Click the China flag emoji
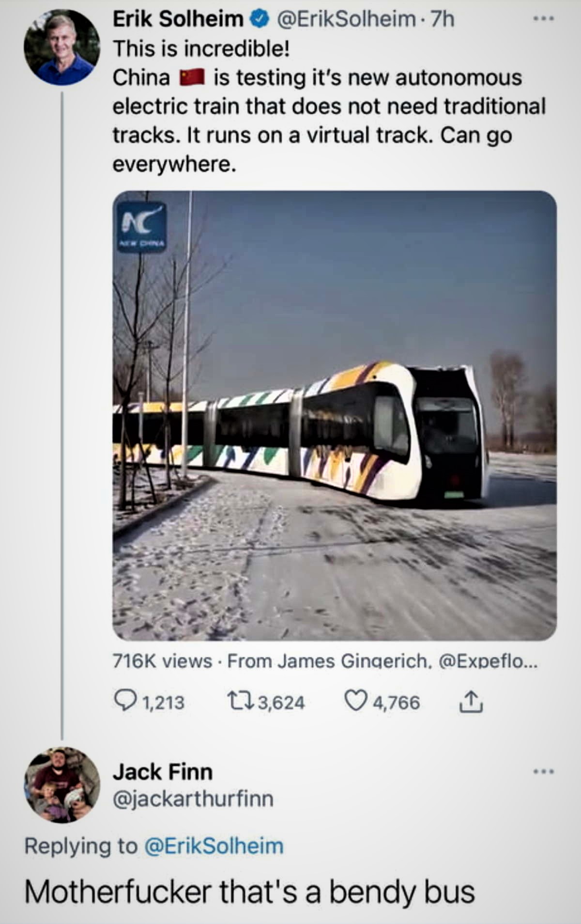 coord(192,78)
